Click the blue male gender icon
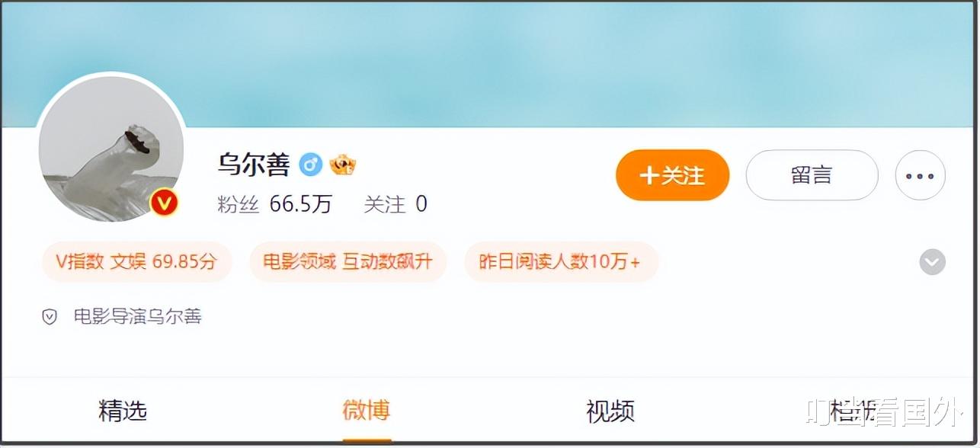980x448 pixels. (x=310, y=165)
